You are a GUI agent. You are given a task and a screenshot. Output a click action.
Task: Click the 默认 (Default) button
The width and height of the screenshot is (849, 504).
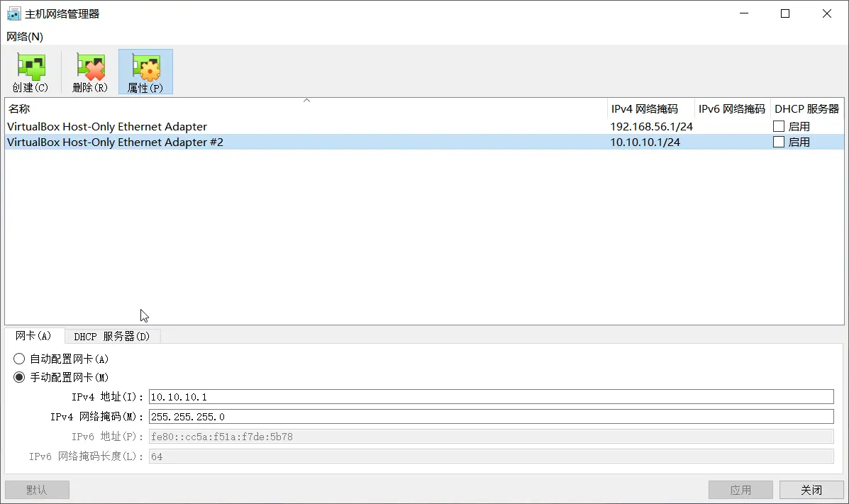click(37, 489)
